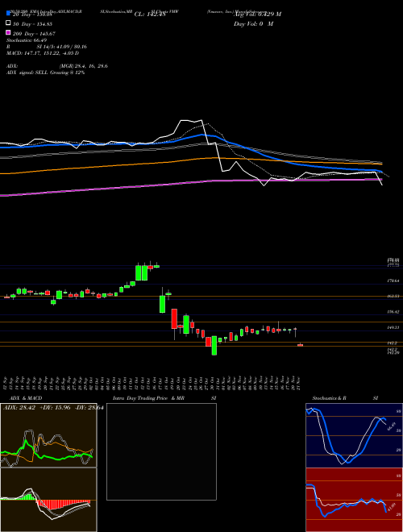Click the 'CL: 142.48' closing price label
The width and height of the screenshot is (403, 532).
[150, 15]
